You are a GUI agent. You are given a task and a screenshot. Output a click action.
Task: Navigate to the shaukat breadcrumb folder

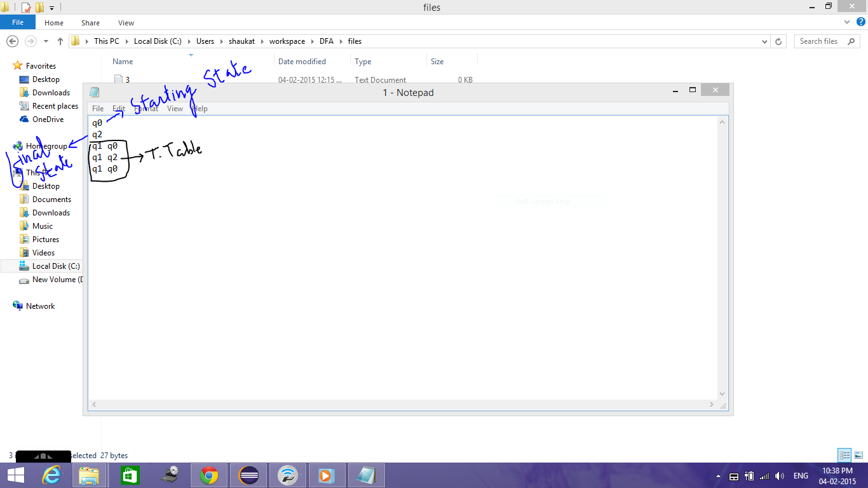[x=241, y=41]
